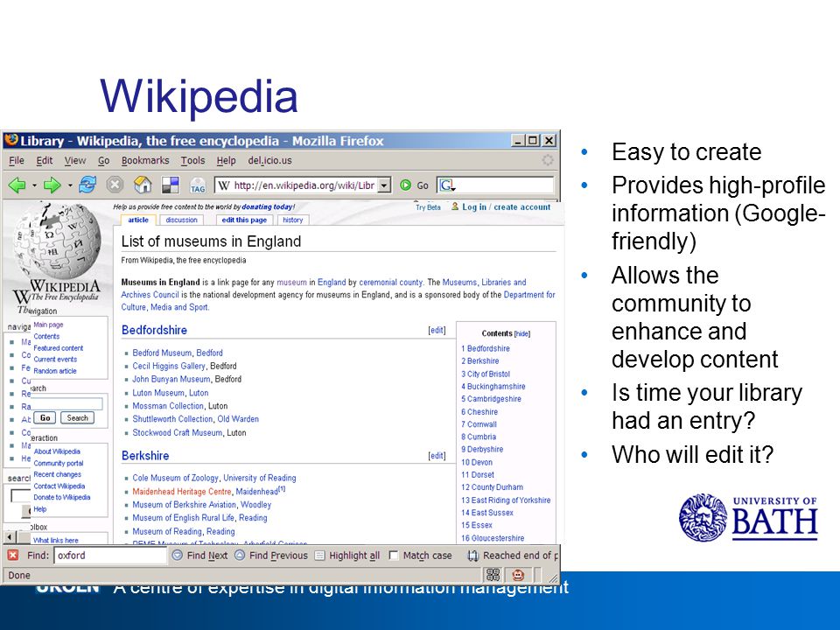Click the status bar monkey face icon

(518, 575)
